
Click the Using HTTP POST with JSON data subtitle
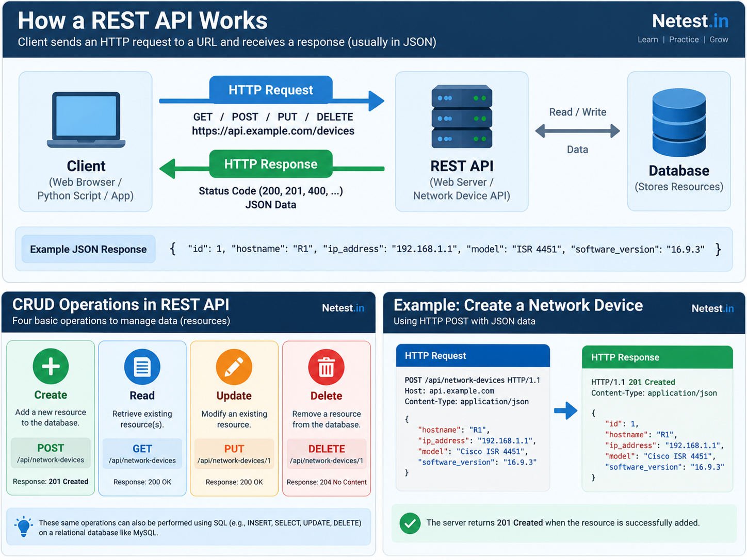pyautogui.click(x=464, y=321)
